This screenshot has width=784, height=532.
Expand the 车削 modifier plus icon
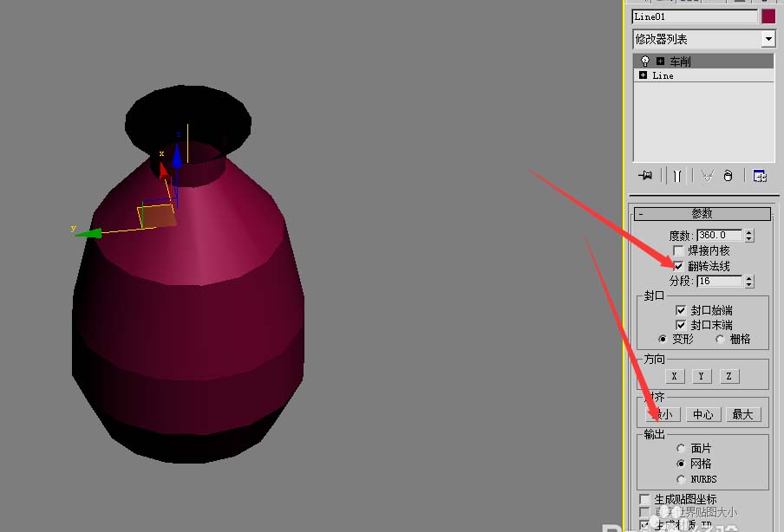(x=660, y=62)
